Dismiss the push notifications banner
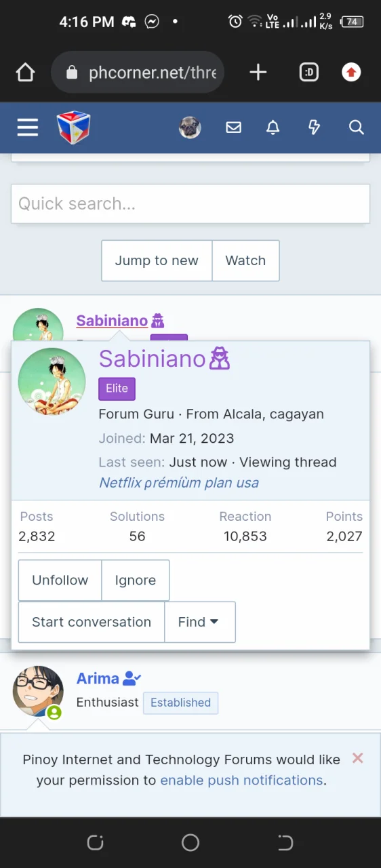This screenshot has height=868, width=381. coord(358,758)
